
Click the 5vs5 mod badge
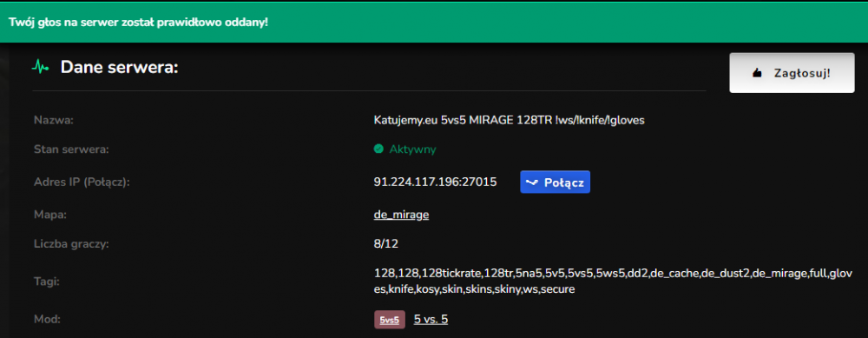[390, 320]
